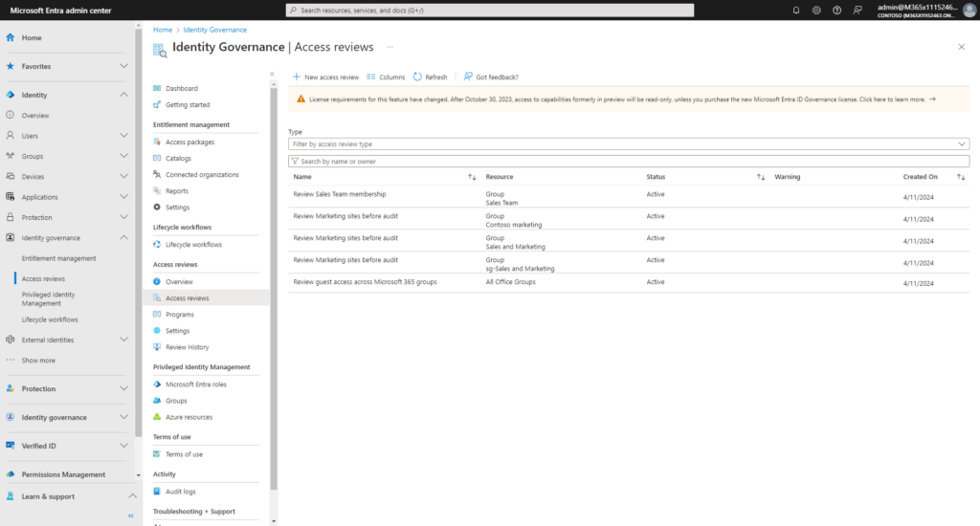
Task: Open the admin account avatar
Action: (x=969, y=10)
